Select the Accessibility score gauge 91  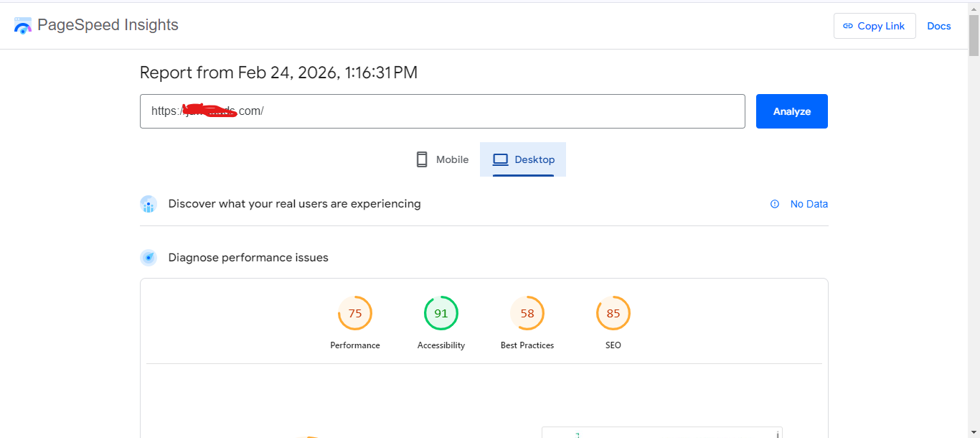441,314
